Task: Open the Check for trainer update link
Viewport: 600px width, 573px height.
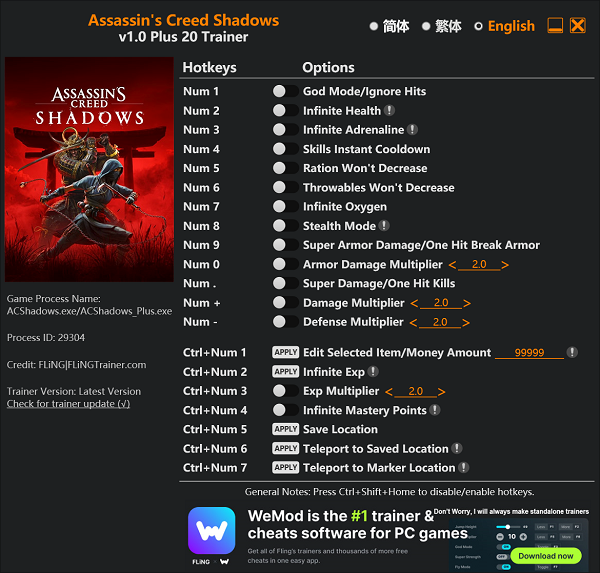Action: 68,404
